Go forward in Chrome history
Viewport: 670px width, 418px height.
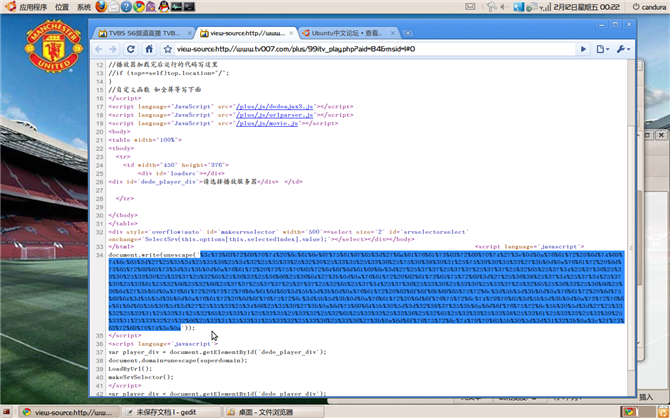(x=112, y=49)
